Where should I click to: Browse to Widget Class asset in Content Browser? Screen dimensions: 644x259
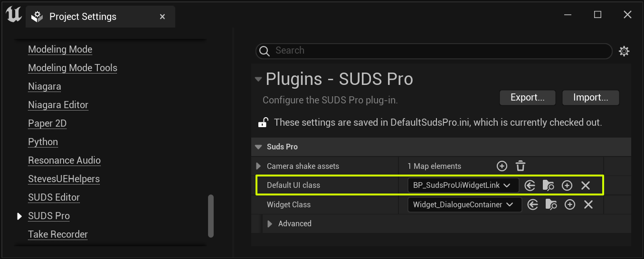coord(551,204)
